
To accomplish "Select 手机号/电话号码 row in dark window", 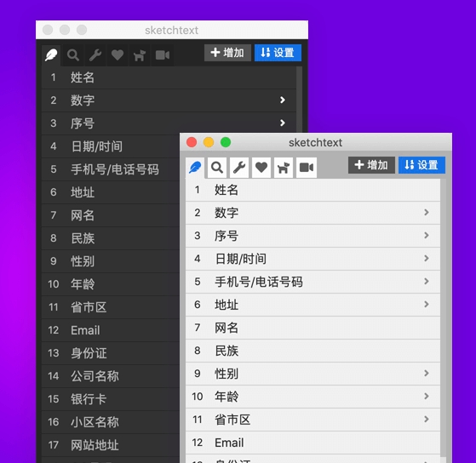I will tap(111, 169).
